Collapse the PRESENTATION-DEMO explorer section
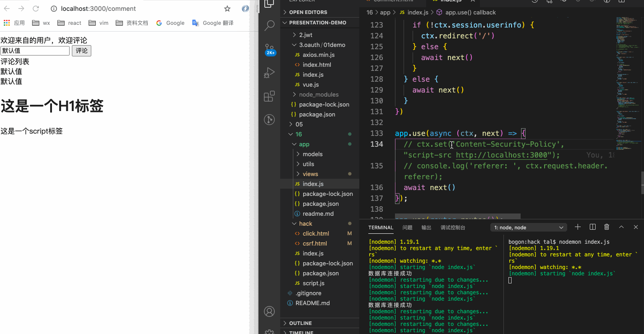The image size is (644, 334). pos(320,23)
